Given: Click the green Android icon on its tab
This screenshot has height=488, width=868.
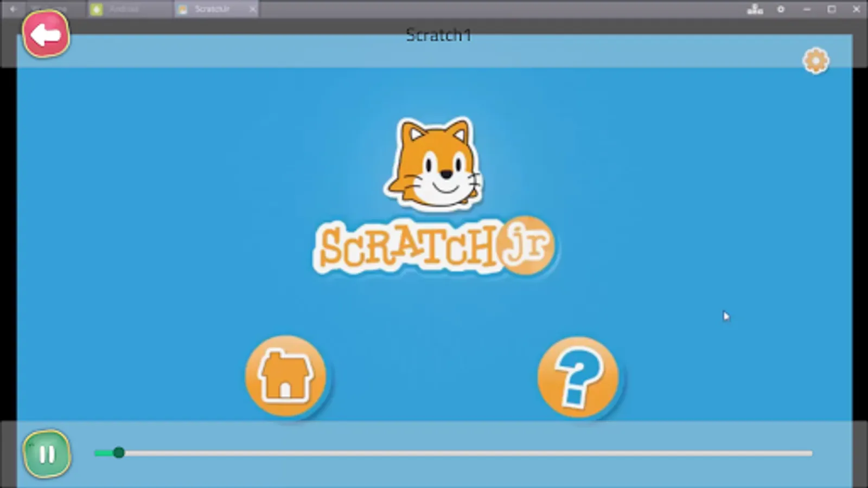Looking at the screenshot, I should coord(98,9).
